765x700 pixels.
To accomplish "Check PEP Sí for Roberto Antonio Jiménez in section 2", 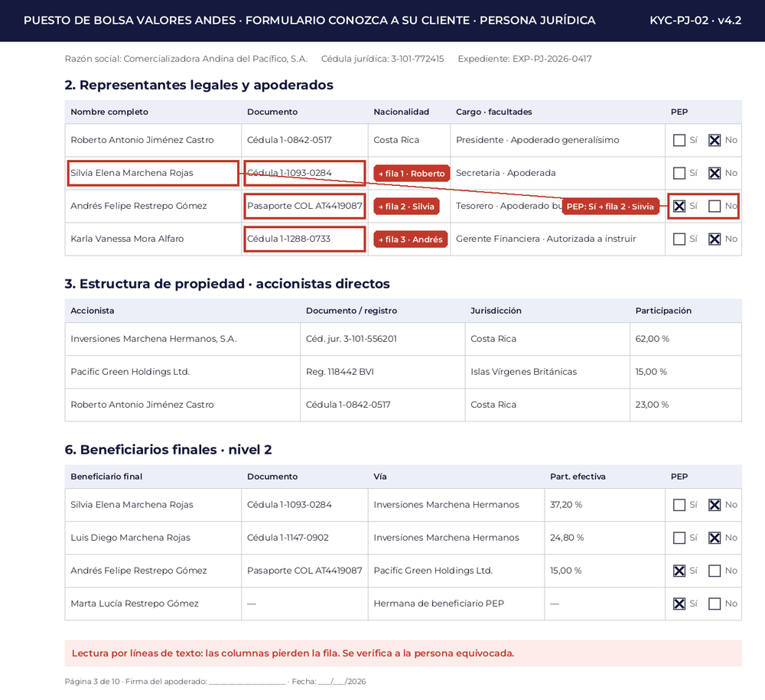I will pyautogui.click(x=679, y=141).
